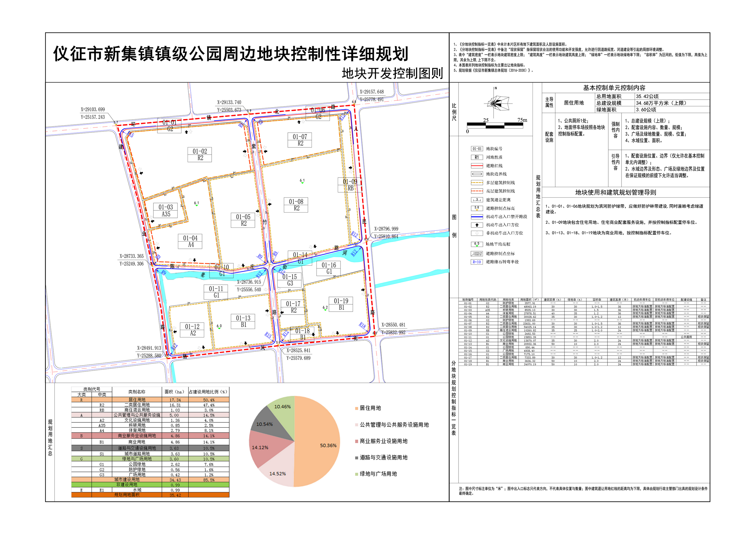Click the 二类居住用地 row in the land summary table
The height and width of the screenshot is (534, 756).
pos(150,405)
